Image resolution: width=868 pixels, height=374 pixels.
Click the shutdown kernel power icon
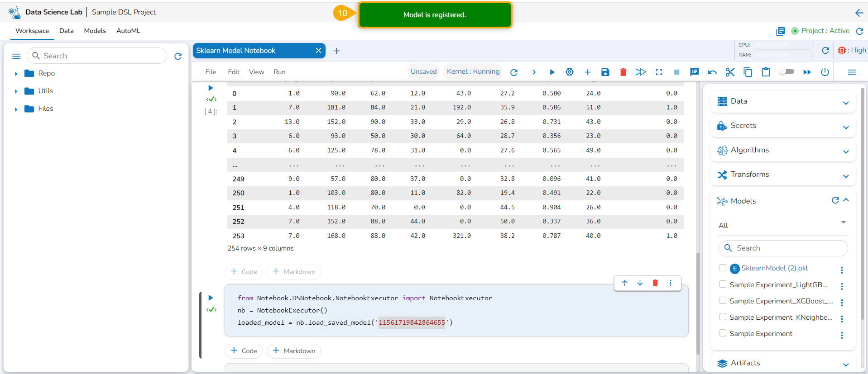coord(825,72)
